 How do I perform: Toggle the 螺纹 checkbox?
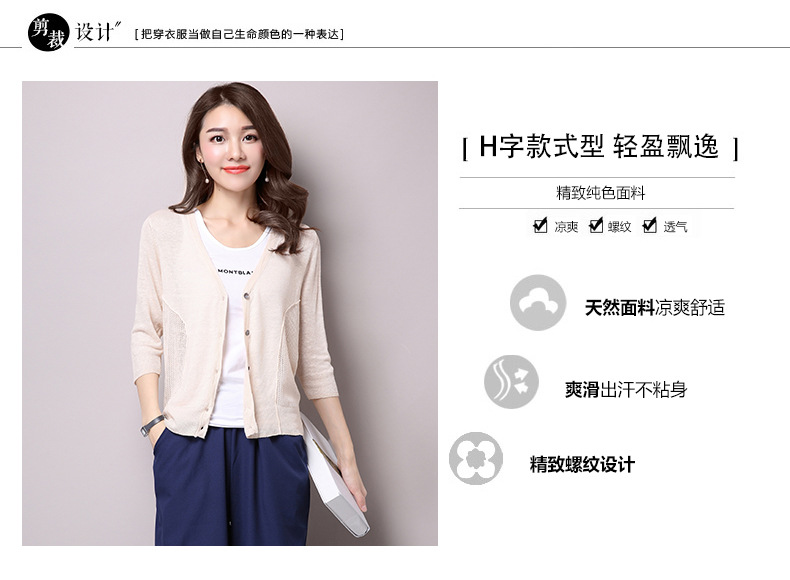(x=596, y=225)
